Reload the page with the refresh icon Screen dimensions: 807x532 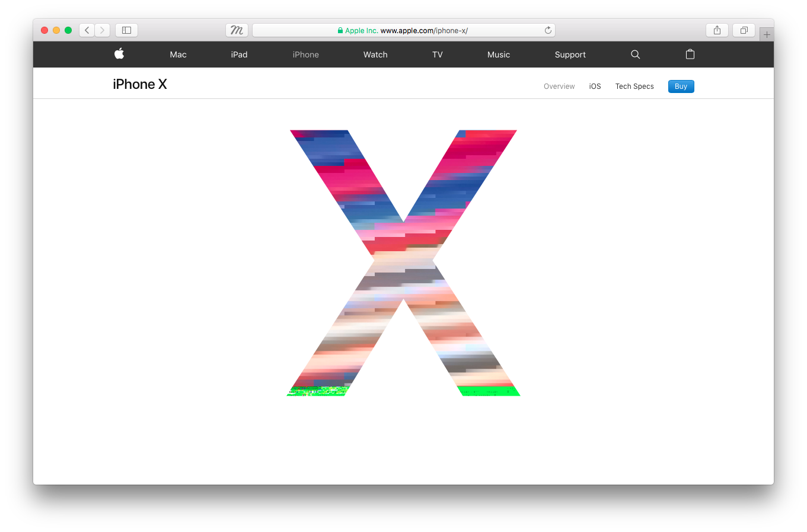coord(548,30)
